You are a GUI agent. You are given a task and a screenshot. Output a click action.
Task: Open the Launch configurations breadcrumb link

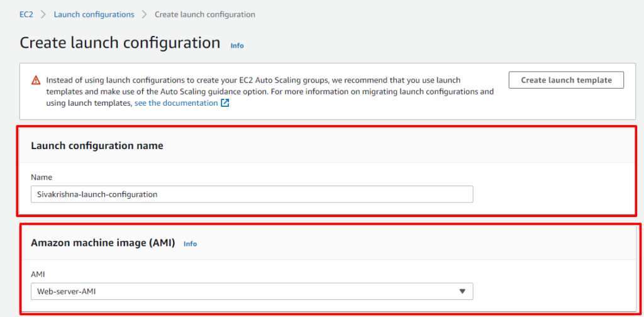point(94,14)
